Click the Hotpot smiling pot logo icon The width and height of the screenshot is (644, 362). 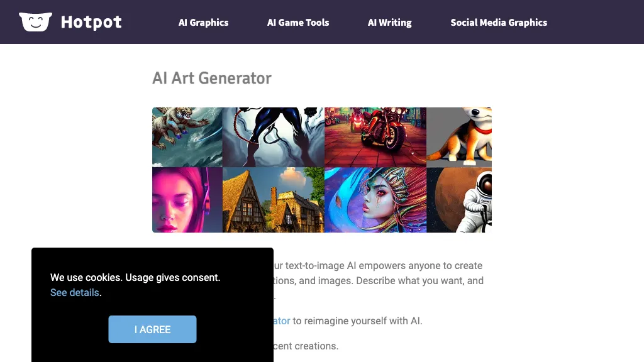[x=35, y=22]
